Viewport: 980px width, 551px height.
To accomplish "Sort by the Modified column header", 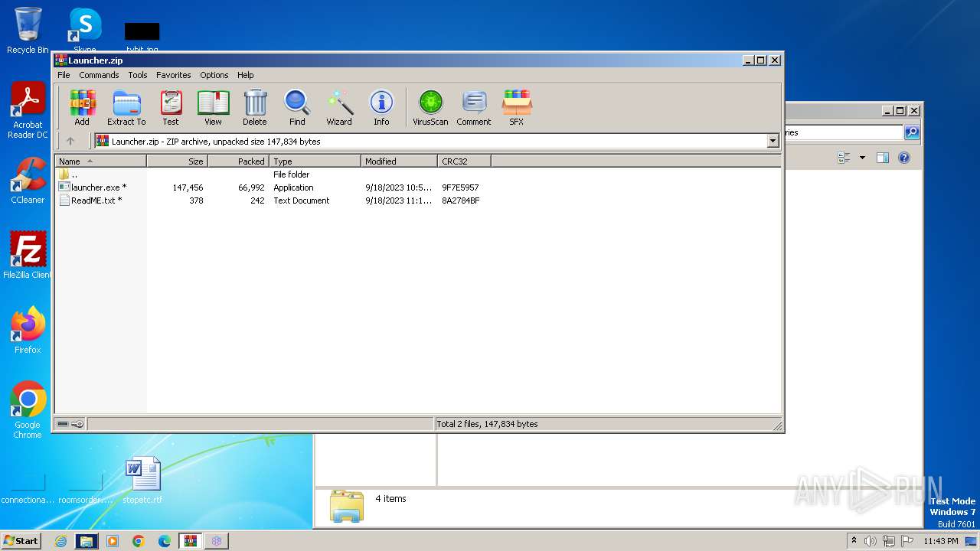I will point(399,161).
